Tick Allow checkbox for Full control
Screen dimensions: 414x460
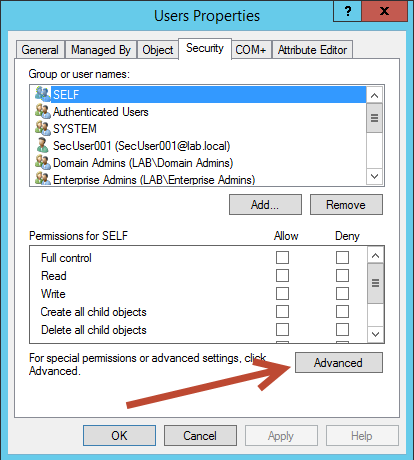pyautogui.click(x=282, y=258)
